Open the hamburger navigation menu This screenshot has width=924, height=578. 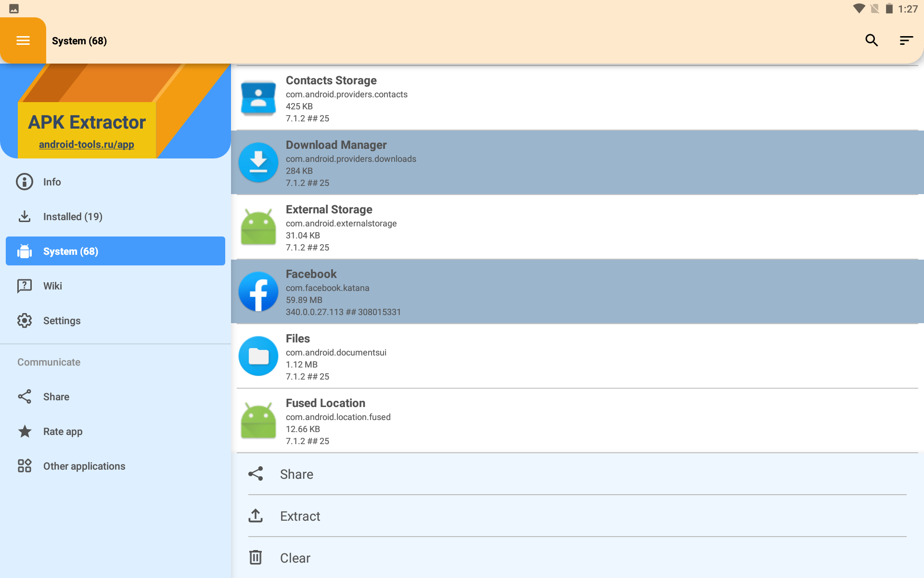pyautogui.click(x=23, y=40)
